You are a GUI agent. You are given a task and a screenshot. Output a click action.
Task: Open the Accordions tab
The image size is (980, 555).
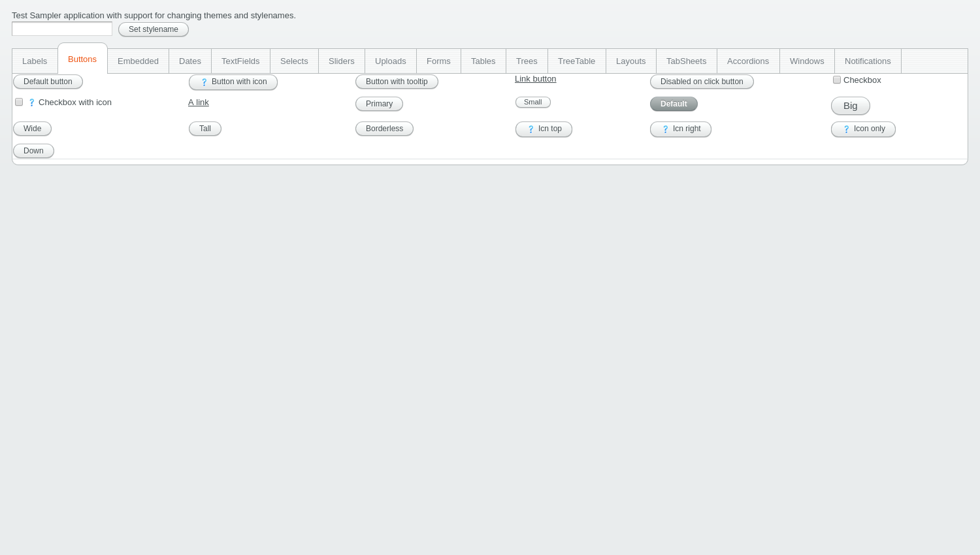click(748, 61)
